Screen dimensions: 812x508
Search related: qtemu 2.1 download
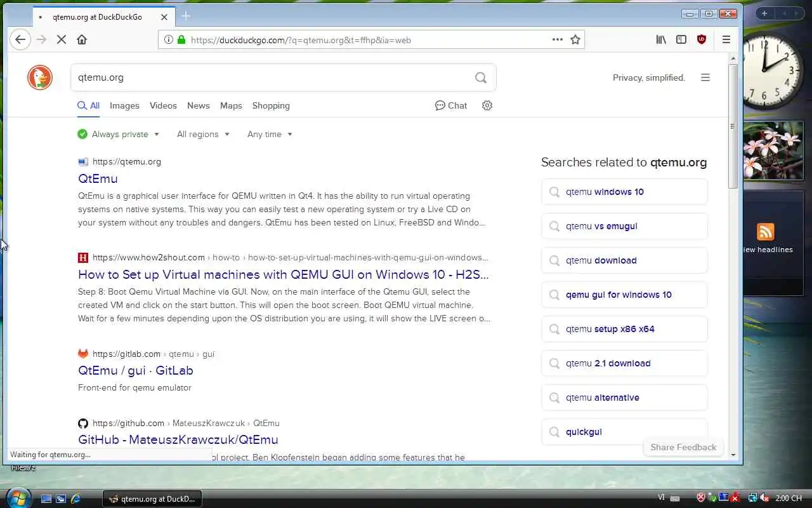click(624, 363)
